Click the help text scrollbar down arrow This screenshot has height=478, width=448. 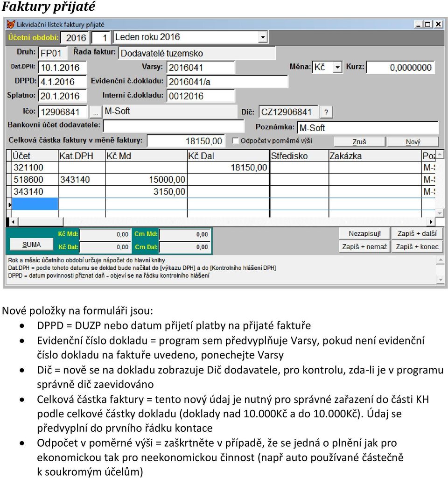tap(440, 279)
